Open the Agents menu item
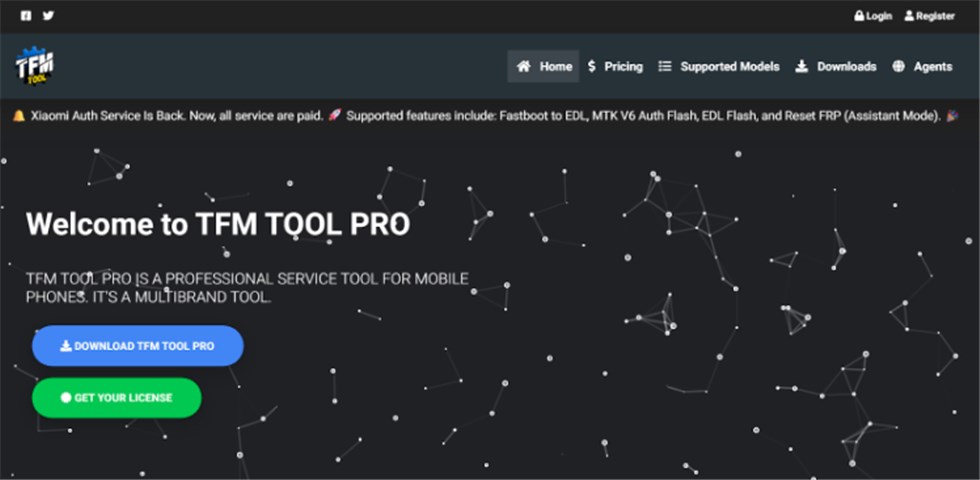The height and width of the screenshot is (480, 980). 922,66
